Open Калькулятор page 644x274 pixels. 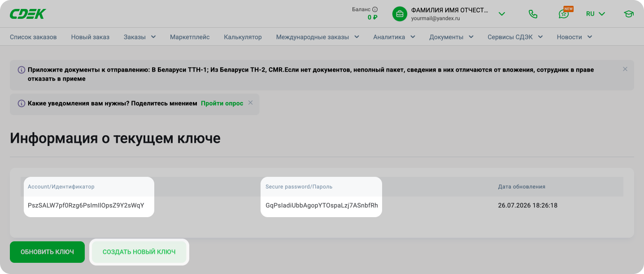(x=243, y=37)
